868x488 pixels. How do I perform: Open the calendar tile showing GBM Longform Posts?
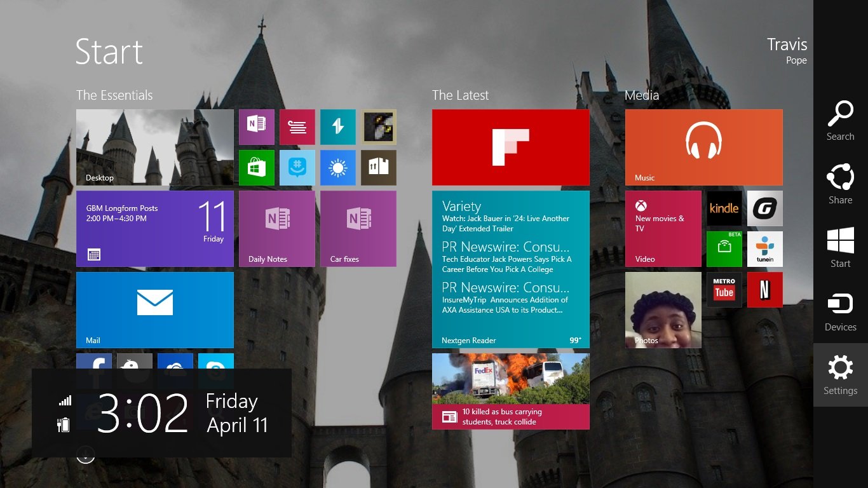click(x=155, y=229)
